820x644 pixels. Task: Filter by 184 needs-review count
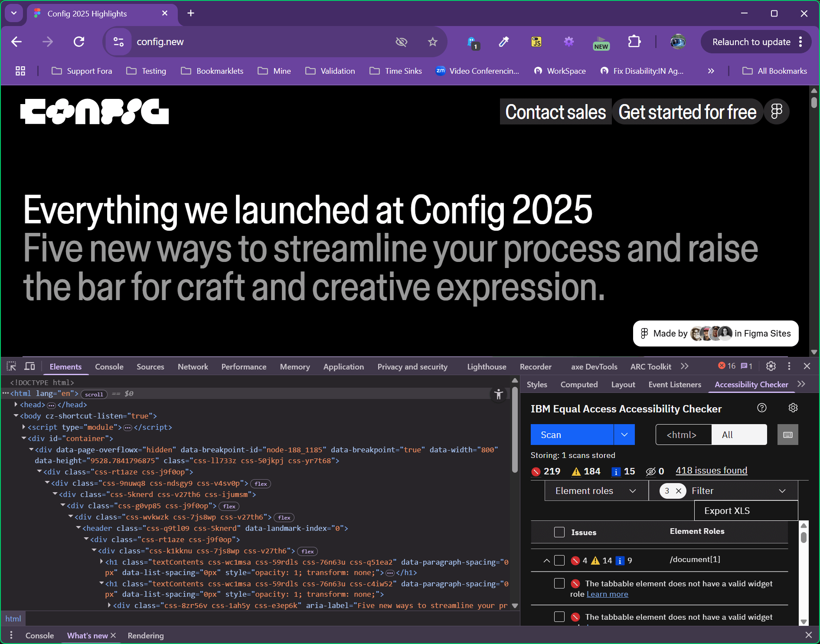[x=586, y=471]
